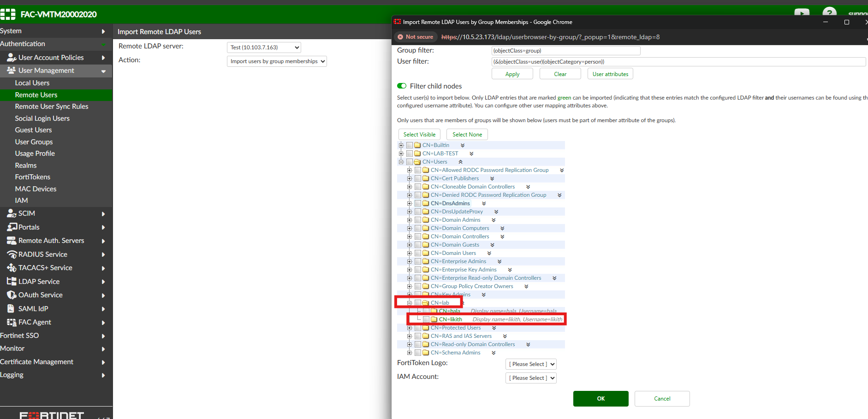Check the CN=lab group checkbox
The image size is (868, 419).
tap(418, 303)
